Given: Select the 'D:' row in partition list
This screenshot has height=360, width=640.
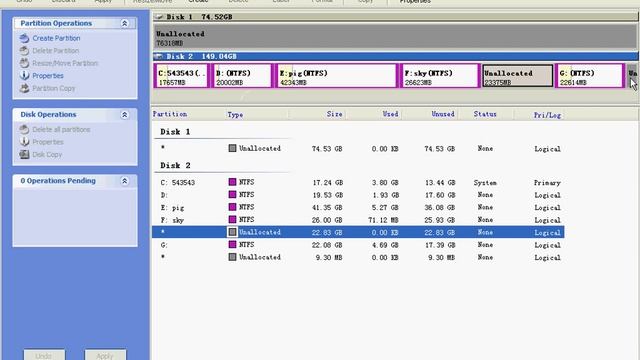Looking at the screenshot, I should pyautogui.click(x=358, y=195).
